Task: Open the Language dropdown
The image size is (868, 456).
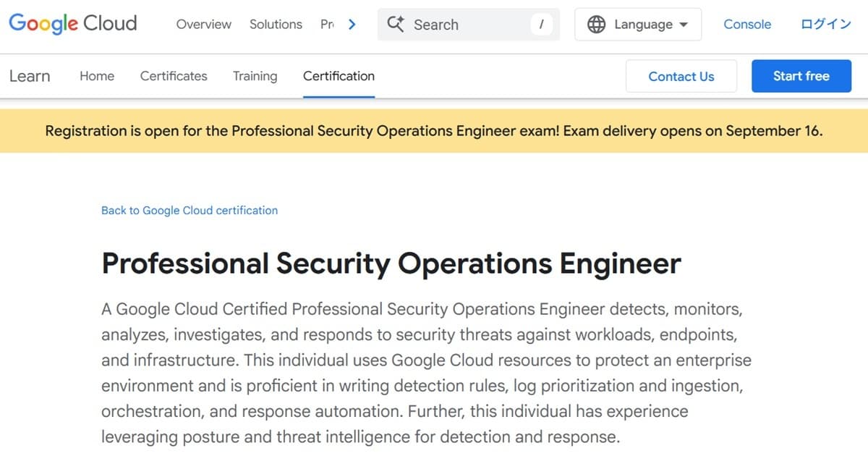Action: [637, 24]
